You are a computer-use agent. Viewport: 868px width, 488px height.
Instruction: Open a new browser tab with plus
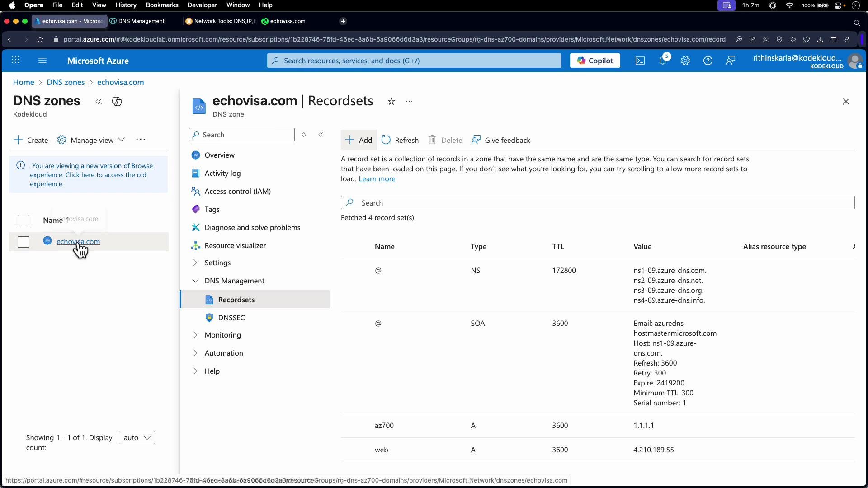tap(343, 21)
